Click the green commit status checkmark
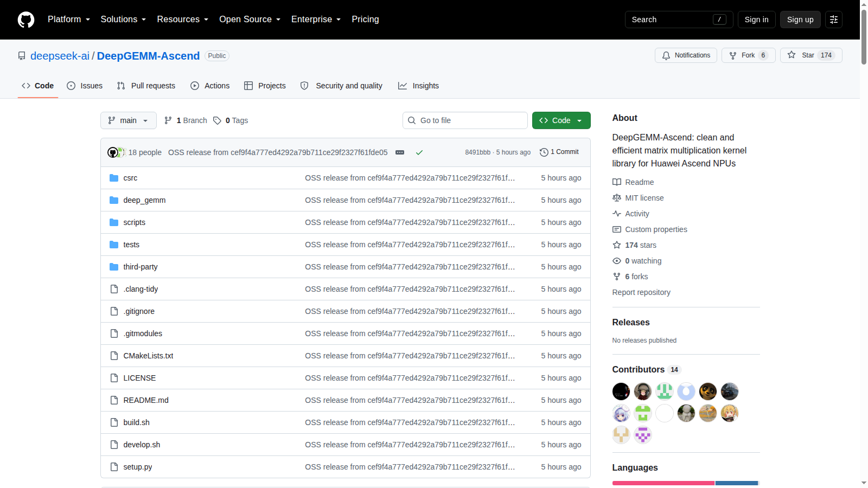 (x=419, y=152)
